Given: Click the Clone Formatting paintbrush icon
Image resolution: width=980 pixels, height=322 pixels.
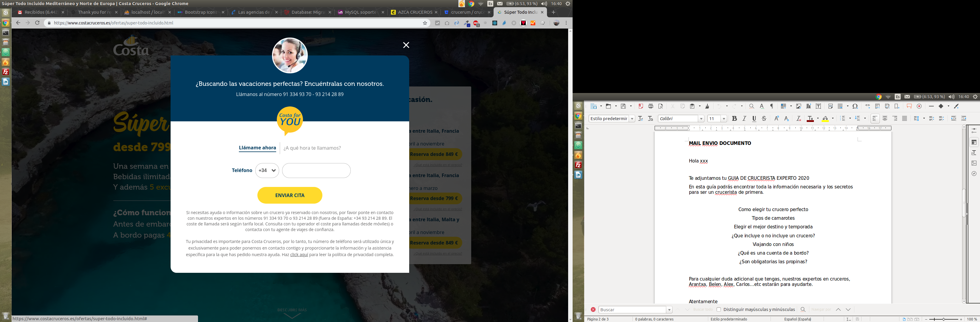Looking at the screenshot, I should click(x=707, y=106).
